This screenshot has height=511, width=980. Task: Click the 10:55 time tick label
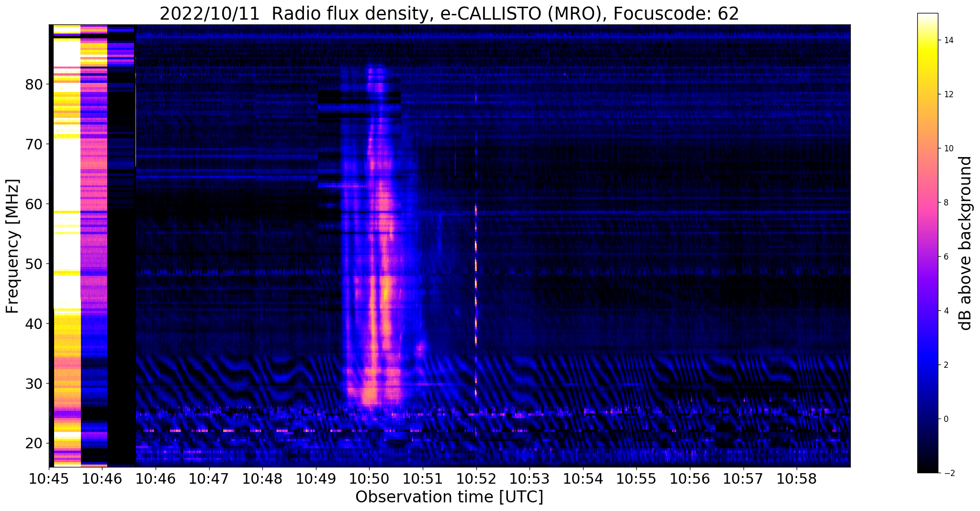click(636, 478)
